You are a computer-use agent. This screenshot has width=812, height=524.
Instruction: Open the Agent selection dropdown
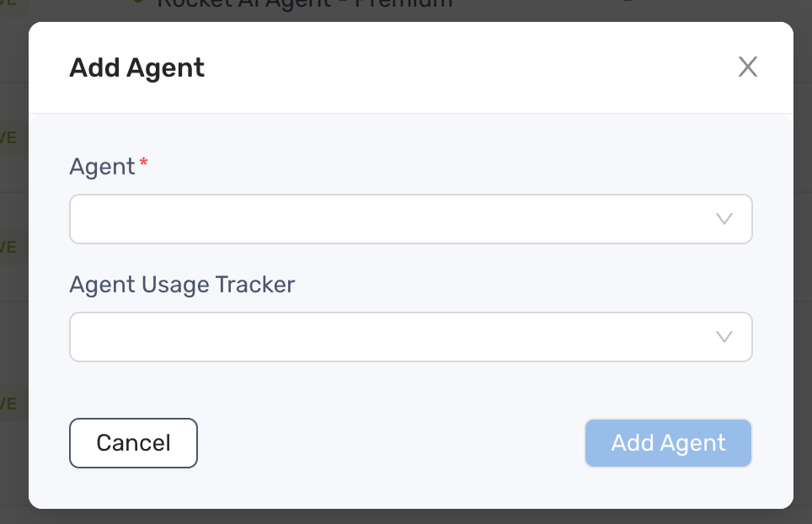point(411,219)
